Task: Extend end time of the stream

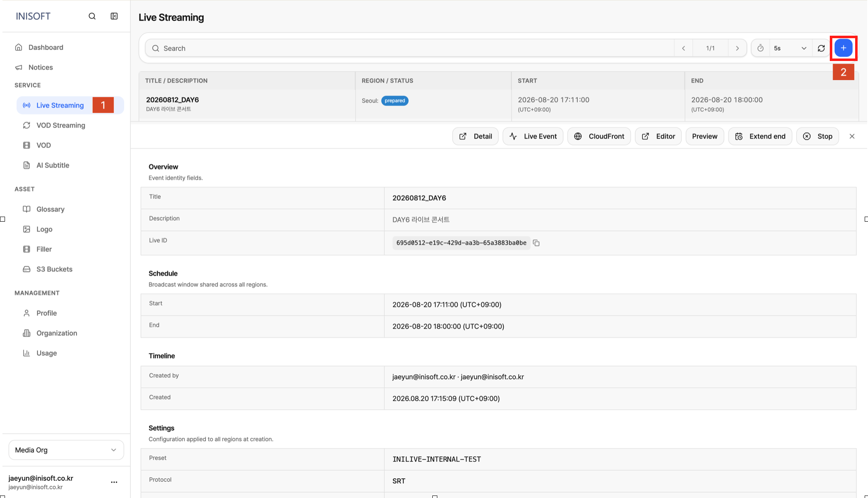Action: 760,136
